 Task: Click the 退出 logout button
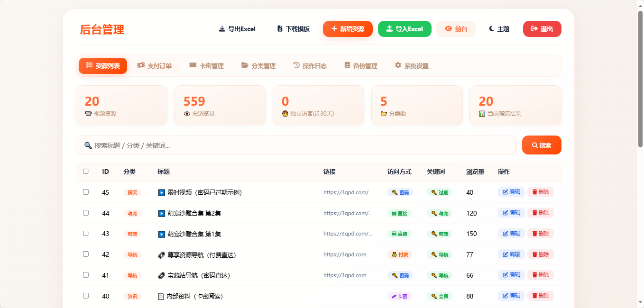pyautogui.click(x=542, y=29)
